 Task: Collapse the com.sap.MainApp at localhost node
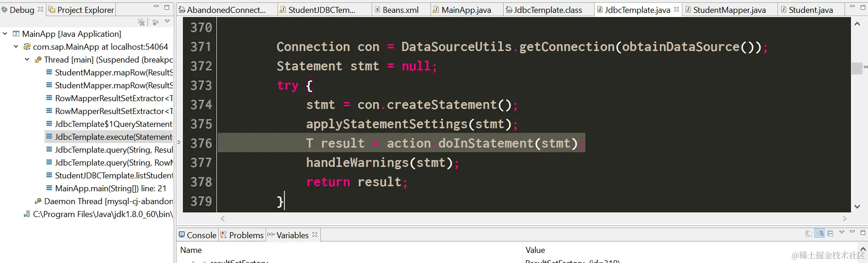[16, 46]
